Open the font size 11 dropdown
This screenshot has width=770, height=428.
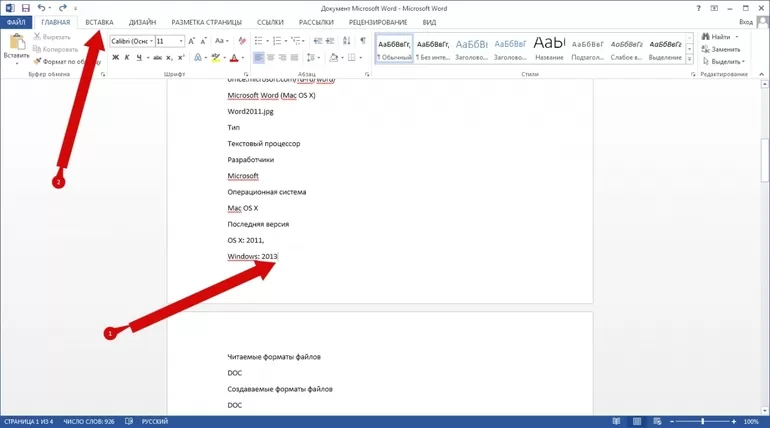tap(181, 41)
